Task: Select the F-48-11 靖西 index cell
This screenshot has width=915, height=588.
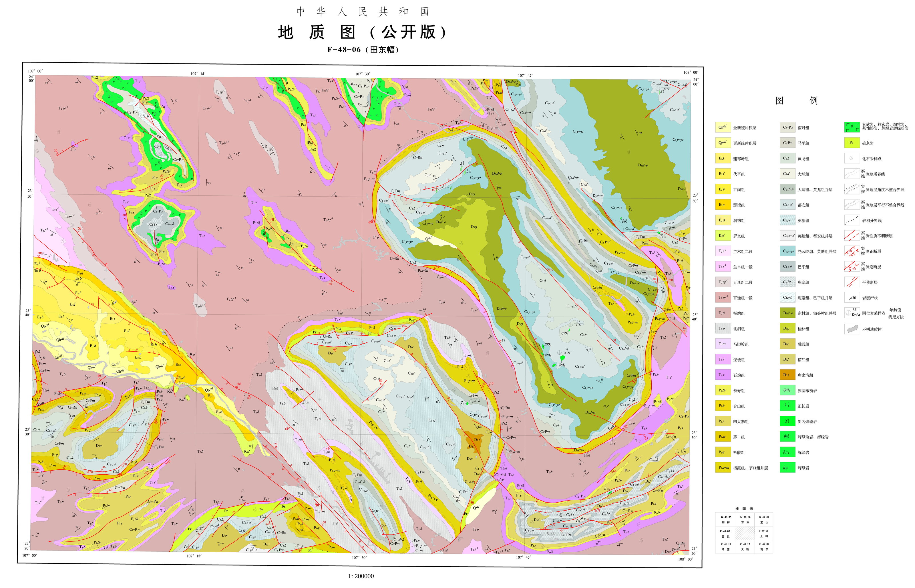Action: (725, 546)
